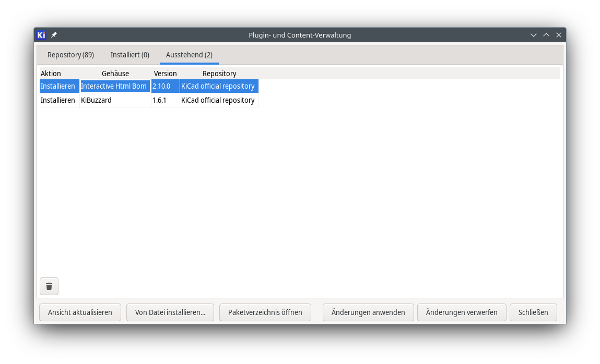This screenshot has width=600, height=364.
Task: Click the Aktion column header
Action: (x=51, y=74)
